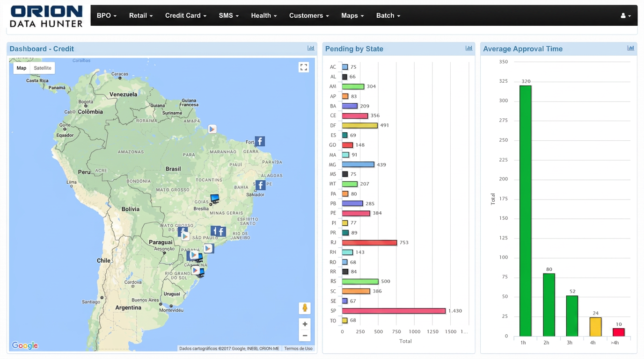Click the GO bar valued 148

click(x=347, y=145)
